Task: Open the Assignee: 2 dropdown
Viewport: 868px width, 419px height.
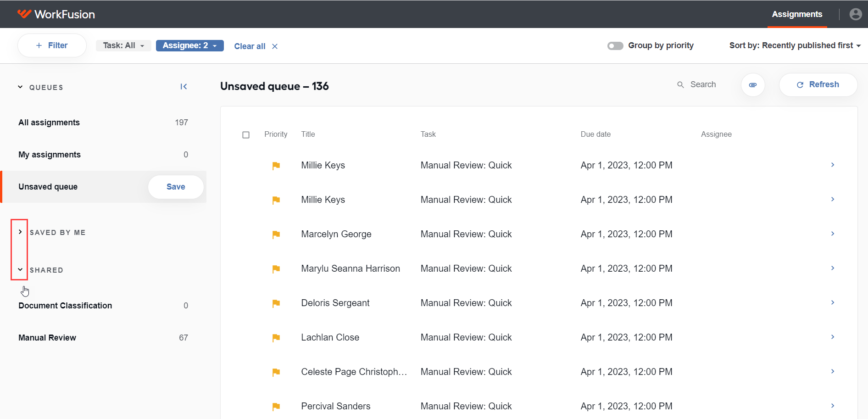Action: click(x=189, y=45)
